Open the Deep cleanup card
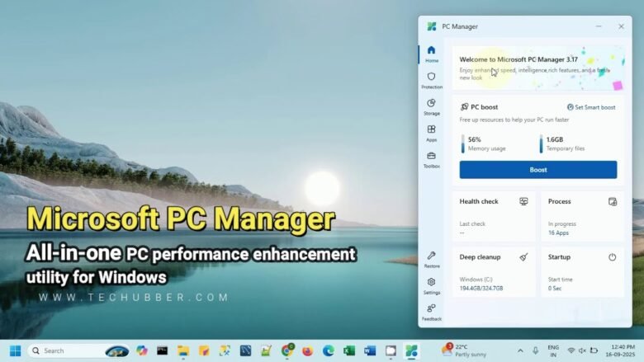This screenshot has width=644, height=362. click(x=494, y=272)
